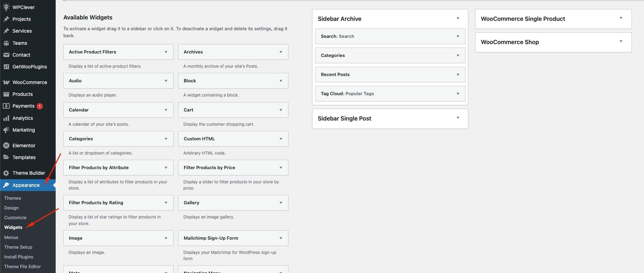Click the Templates folder icon
Viewport: 644px width, 273px height.
pyautogui.click(x=6, y=157)
